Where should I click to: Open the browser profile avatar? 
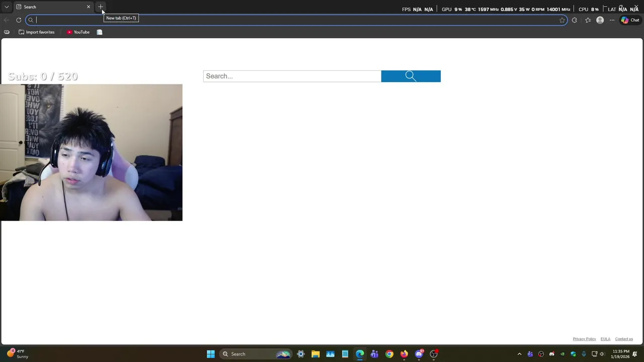tap(600, 20)
